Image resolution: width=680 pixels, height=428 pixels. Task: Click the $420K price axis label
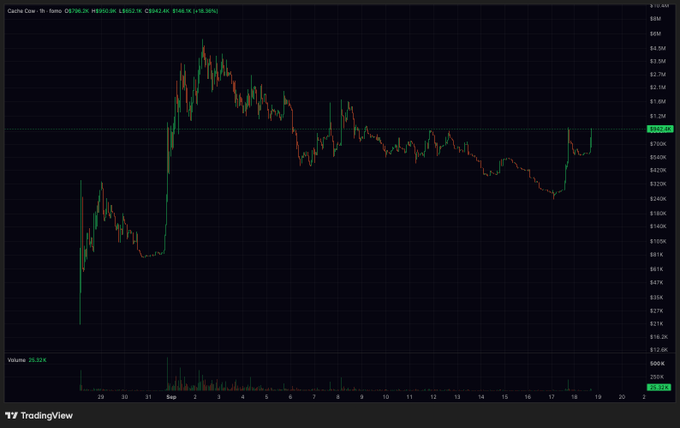[x=658, y=170]
